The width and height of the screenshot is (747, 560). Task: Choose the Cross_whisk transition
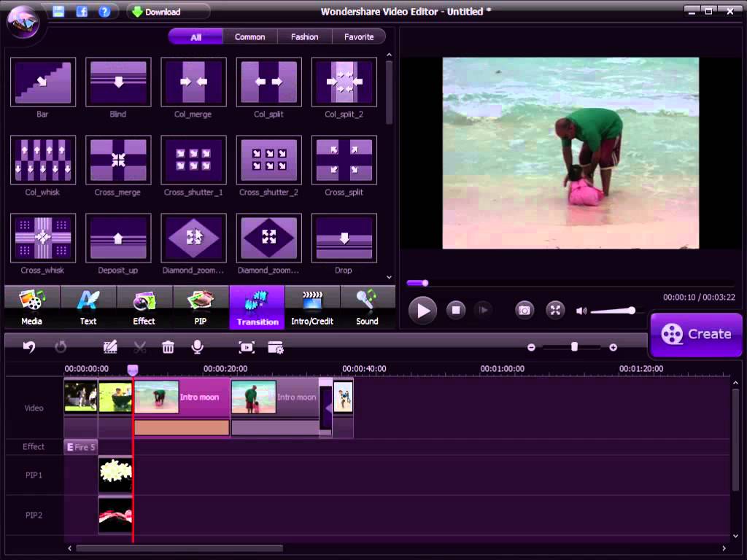click(43, 238)
